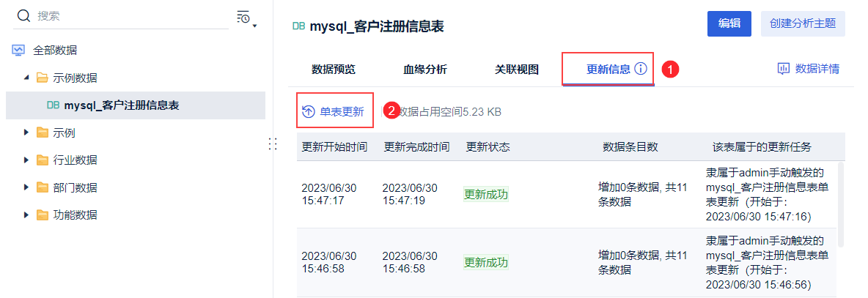The height and width of the screenshot is (298, 868).
Task: Collapse the 示例数据 folder
Action: pyautogui.click(x=26, y=78)
